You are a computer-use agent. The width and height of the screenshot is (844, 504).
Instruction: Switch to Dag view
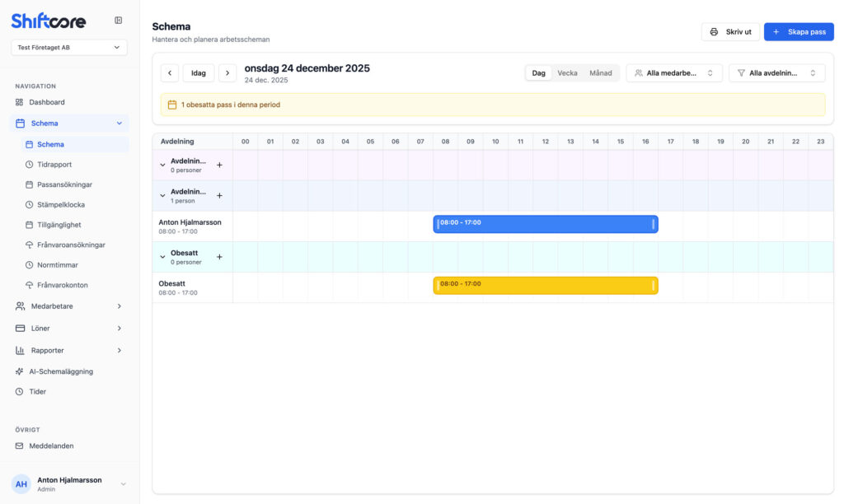tap(539, 73)
